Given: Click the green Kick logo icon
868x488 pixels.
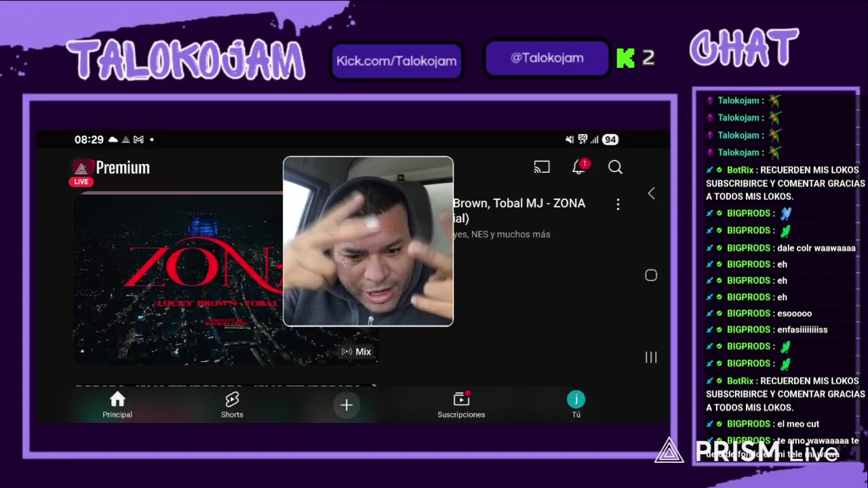Looking at the screenshot, I should point(625,58).
